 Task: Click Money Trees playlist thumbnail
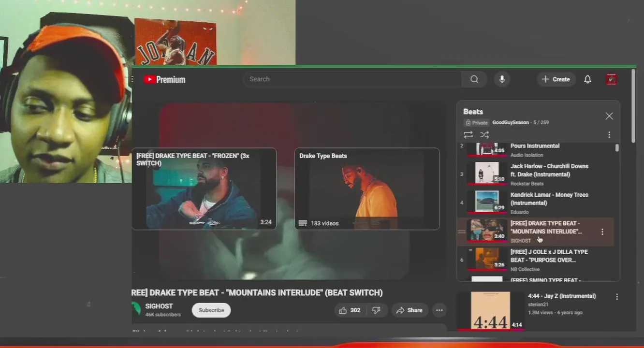click(x=487, y=202)
